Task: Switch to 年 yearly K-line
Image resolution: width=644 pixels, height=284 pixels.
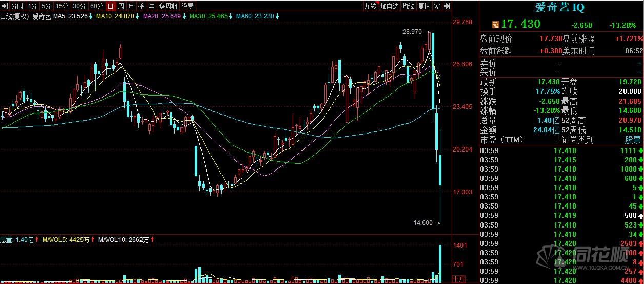Action: point(151,6)
